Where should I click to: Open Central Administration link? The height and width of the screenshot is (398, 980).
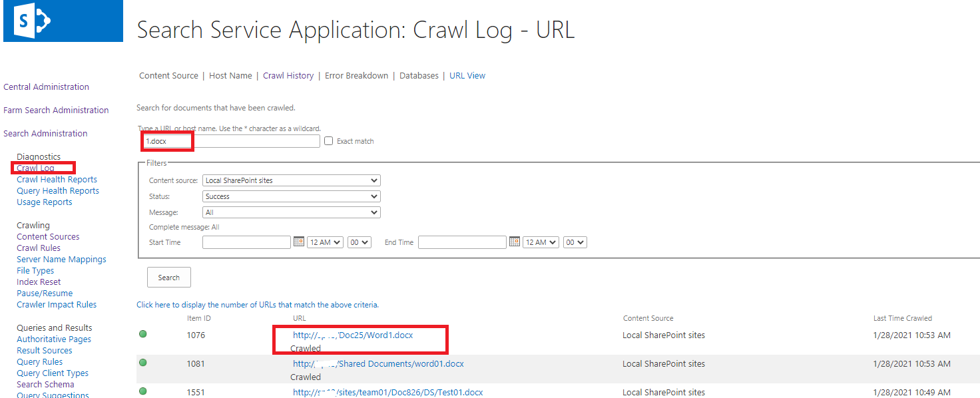(46, 87)
